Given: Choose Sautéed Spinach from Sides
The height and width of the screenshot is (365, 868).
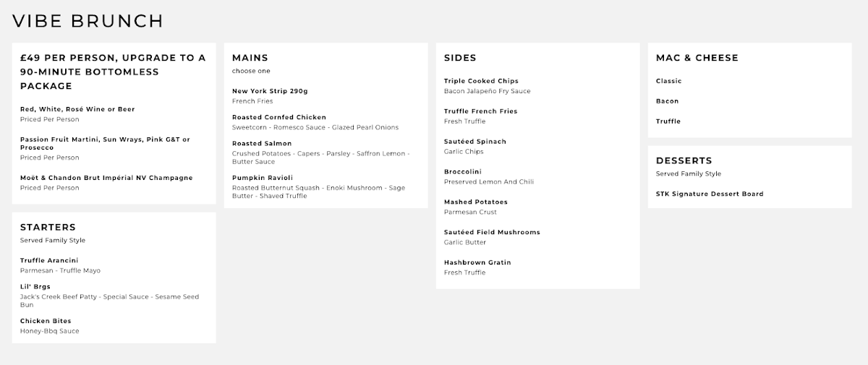Looking at the screenshot, I should [x=475, y=142].
